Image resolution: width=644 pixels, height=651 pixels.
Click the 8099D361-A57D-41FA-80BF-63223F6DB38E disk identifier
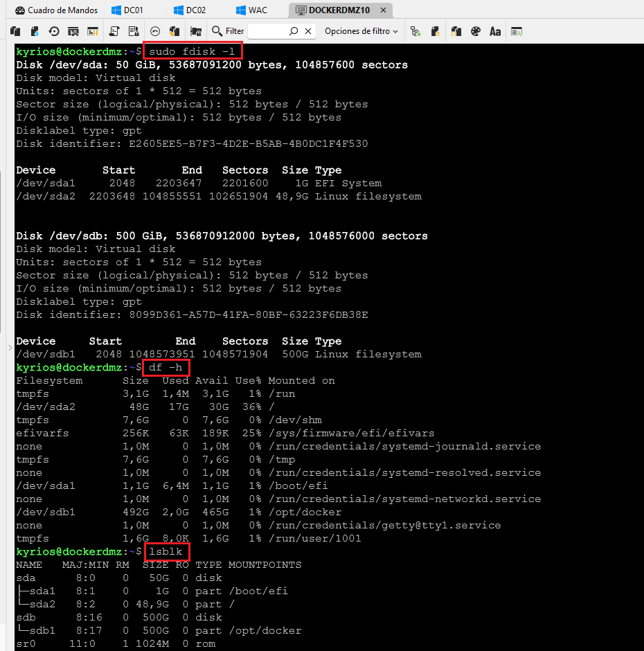[x=249, y=314]
